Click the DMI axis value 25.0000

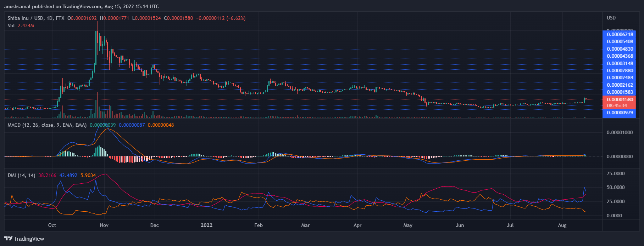616,201
